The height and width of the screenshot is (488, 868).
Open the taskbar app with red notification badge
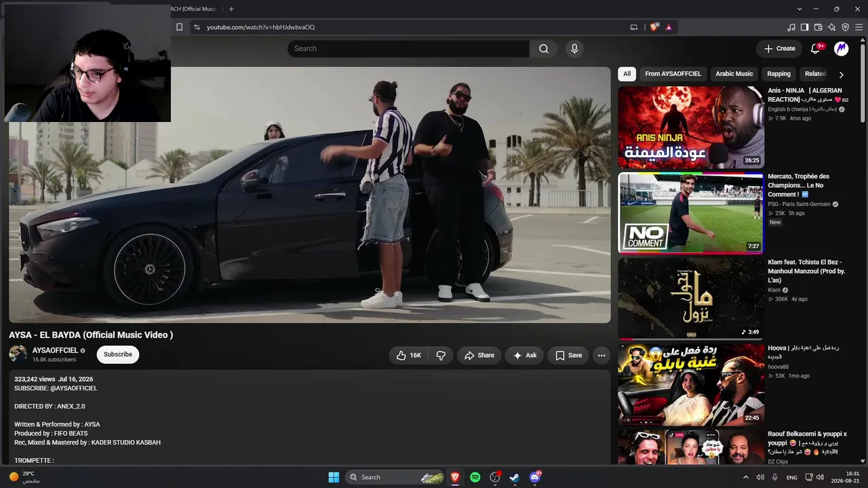495,477
